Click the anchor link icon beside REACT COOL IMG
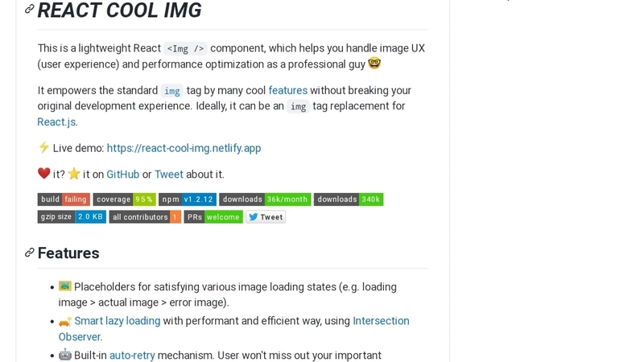Image resolution: width=644 pixels, height=362 pixels. (29, 9)
